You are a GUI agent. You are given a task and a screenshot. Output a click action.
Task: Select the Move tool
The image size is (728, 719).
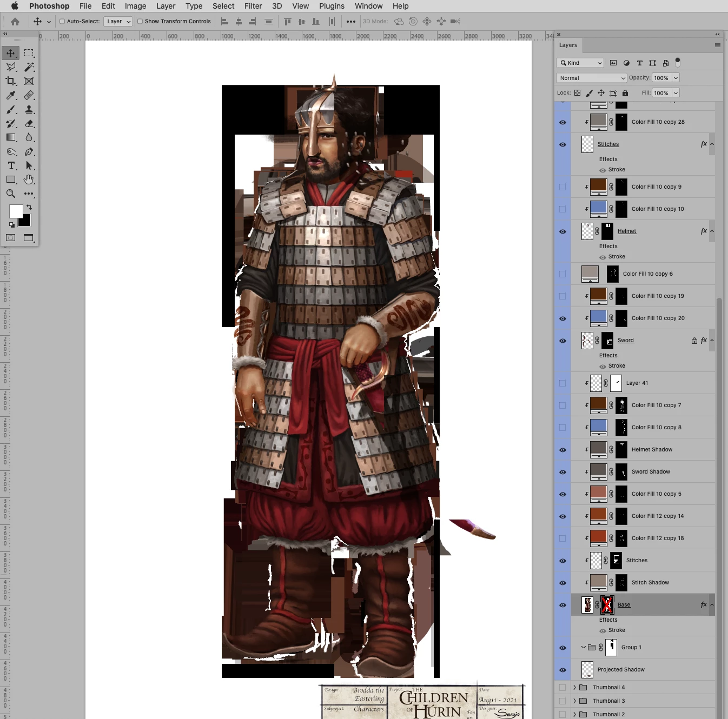(11, 53)
